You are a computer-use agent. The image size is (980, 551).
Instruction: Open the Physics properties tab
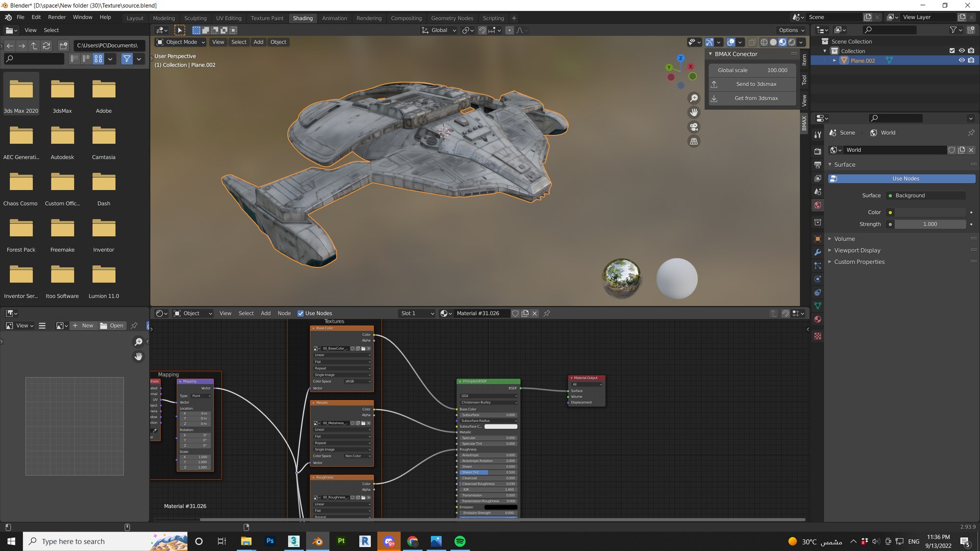(818, 279)
